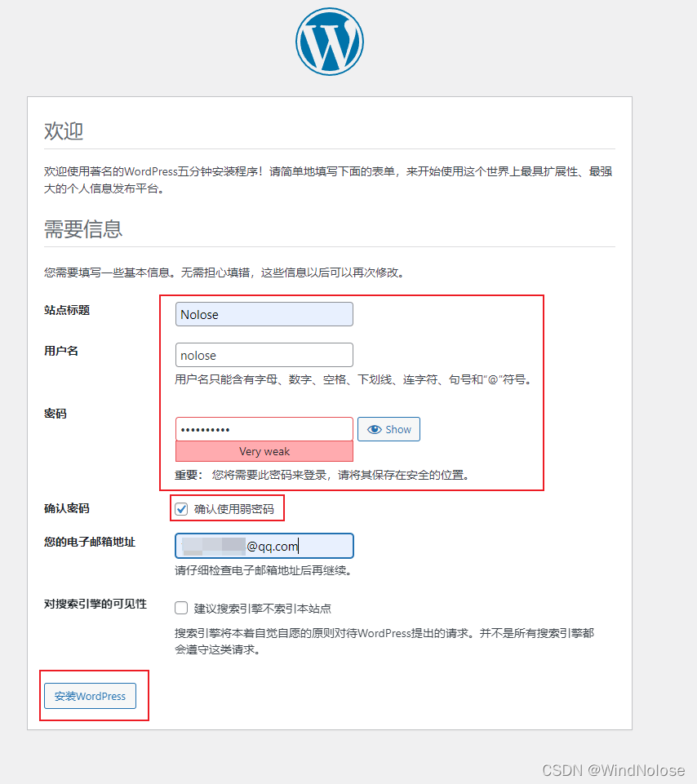Click the 对搜索引擎的可见性 label
This screenshot has height=784, width=697.
(95, 604)
